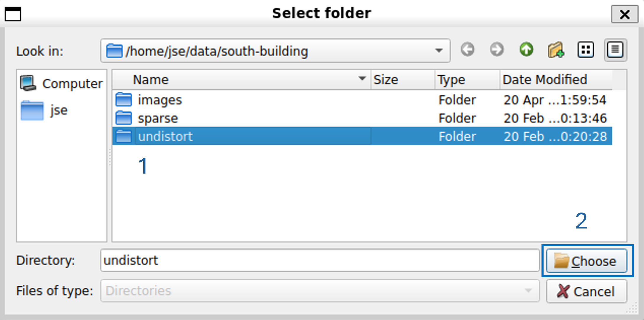Select the sparse folder row

tap(158, 118)
